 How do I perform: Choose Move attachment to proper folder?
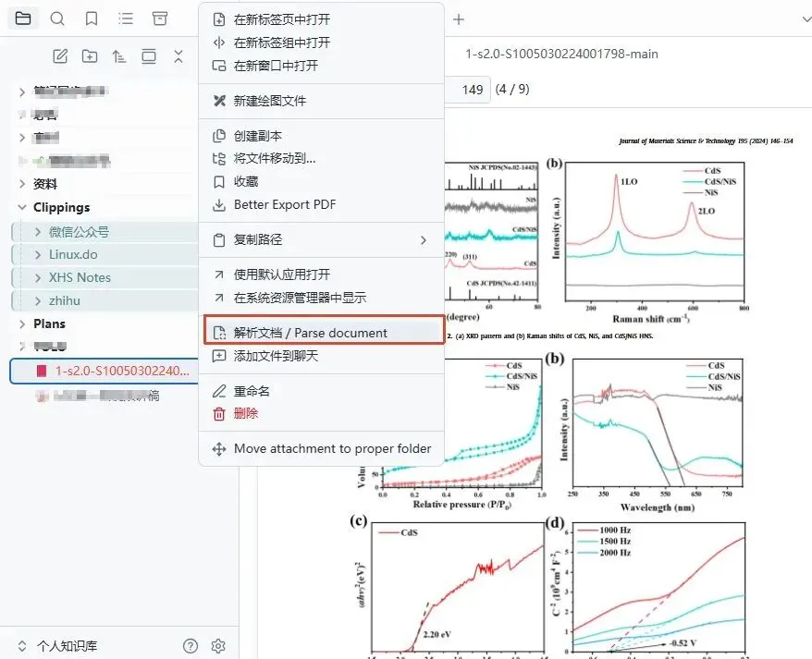click(x=321, y=449)
